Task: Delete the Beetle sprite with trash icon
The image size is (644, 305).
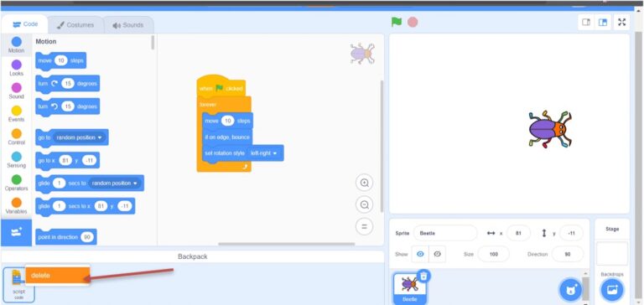Action: (423, 276)
